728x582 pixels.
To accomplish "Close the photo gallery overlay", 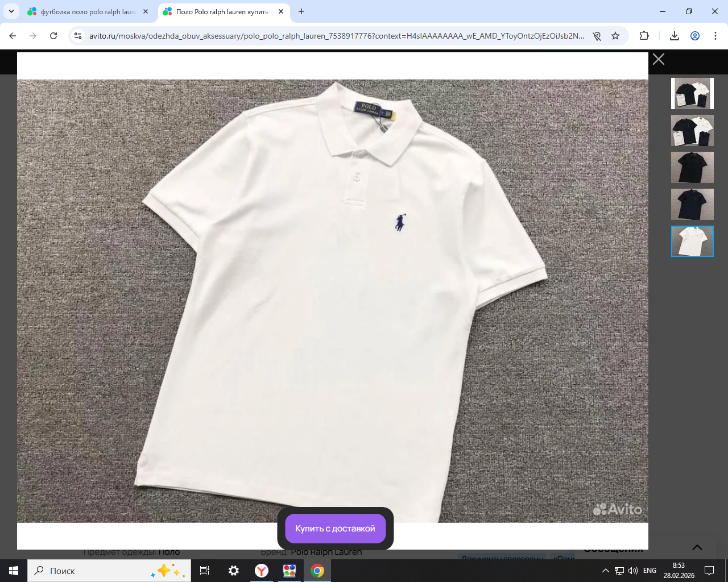I will pyautogui.click(x=658, y=59).
